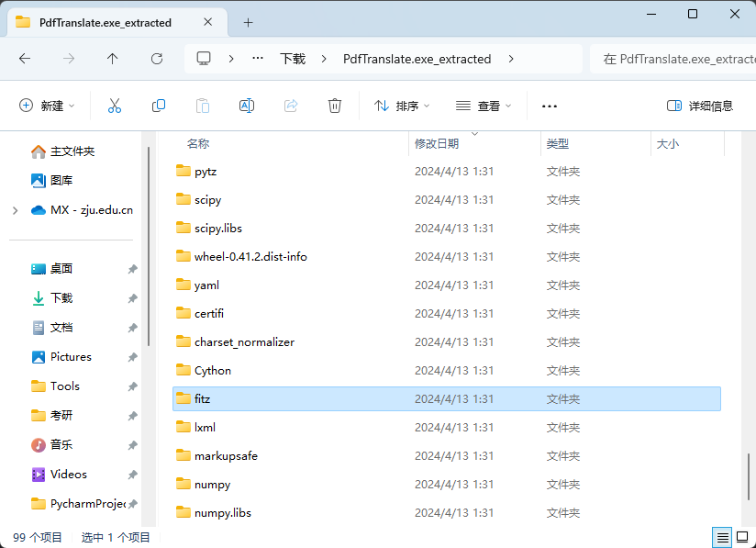Screen dimensions: 756x548
Task: Click the Rename icon in toolbar
Action: pos(247,106)
